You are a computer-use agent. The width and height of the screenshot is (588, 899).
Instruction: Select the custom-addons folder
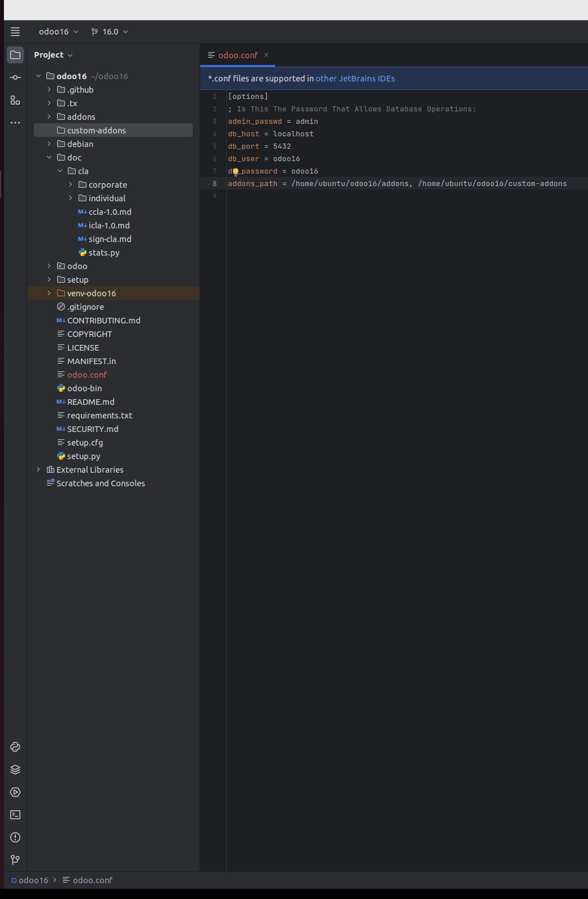point(113,131)
